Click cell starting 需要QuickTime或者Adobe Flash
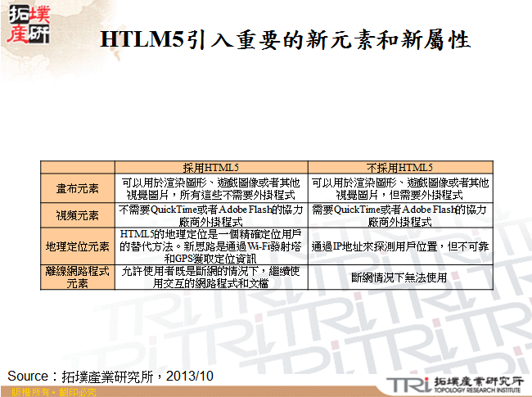Viewport: 532px width, 397px height. point(400,215)
